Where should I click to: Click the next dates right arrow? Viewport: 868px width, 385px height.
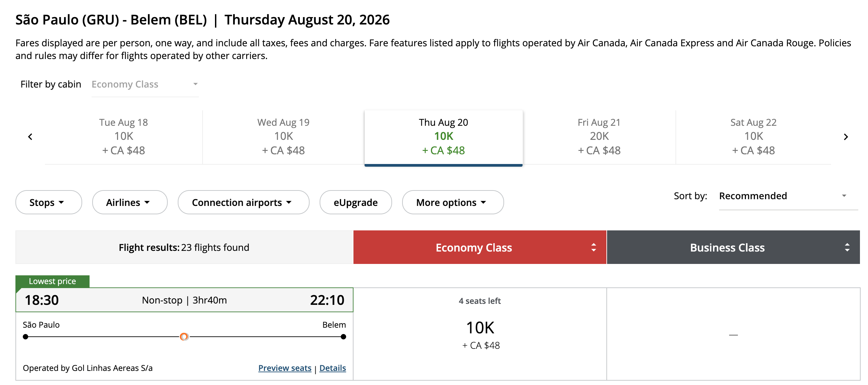point(846,137)
